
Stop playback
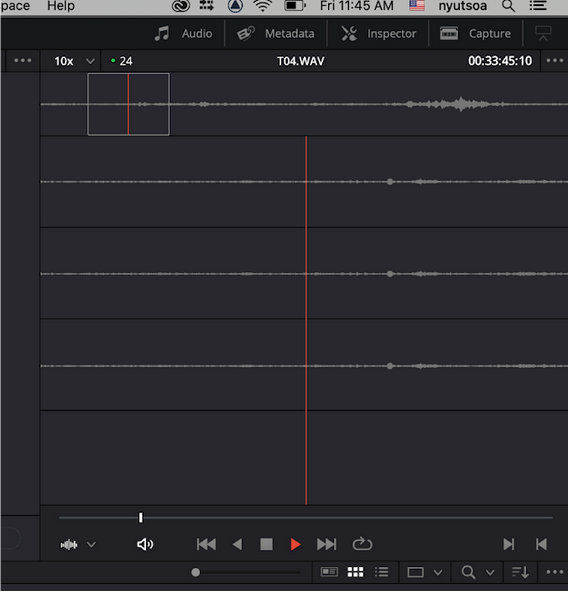click(x=267, y=544)
